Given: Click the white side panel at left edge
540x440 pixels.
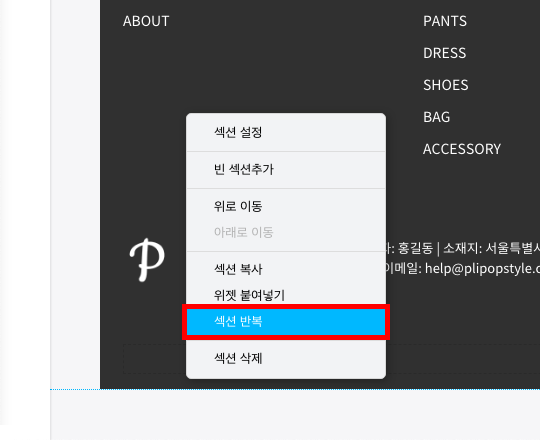Looking at the screenshot, I should [25, 212].
